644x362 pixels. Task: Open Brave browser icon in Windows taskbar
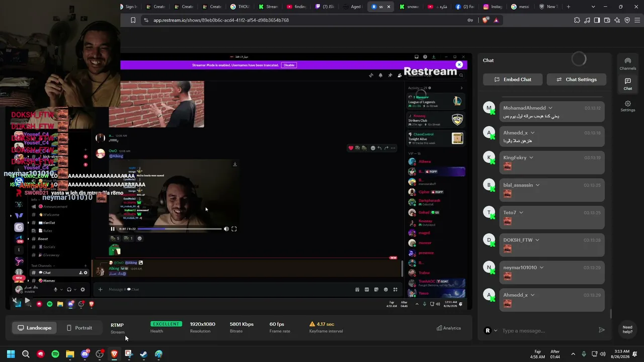point(114,354)
